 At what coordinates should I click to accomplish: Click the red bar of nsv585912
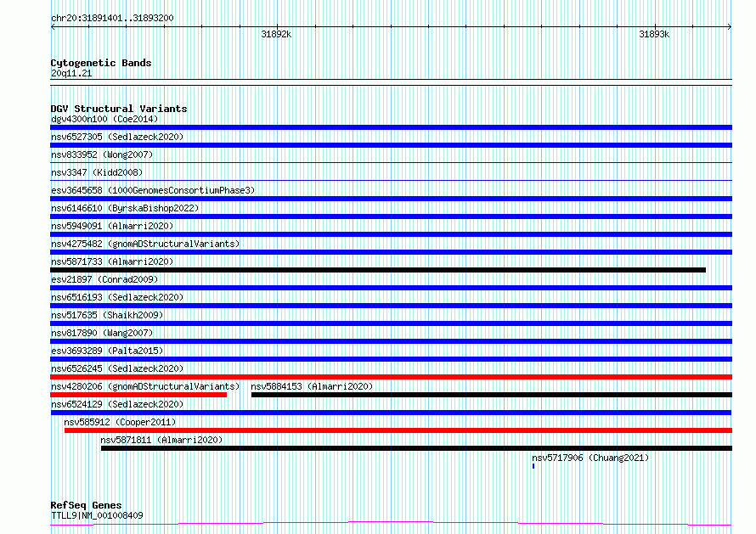click(398, 430)
